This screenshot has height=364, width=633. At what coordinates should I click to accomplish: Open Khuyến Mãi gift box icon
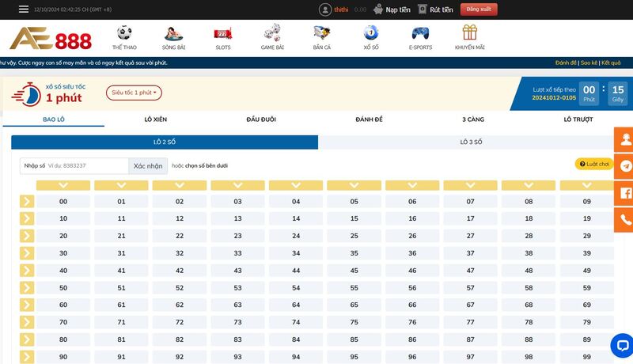click(470, 32)
